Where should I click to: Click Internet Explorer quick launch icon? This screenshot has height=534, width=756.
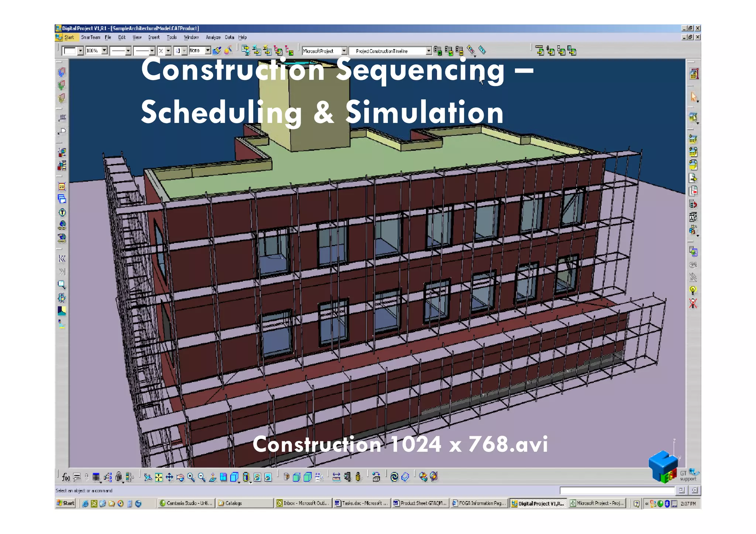[x=85, y=503]
